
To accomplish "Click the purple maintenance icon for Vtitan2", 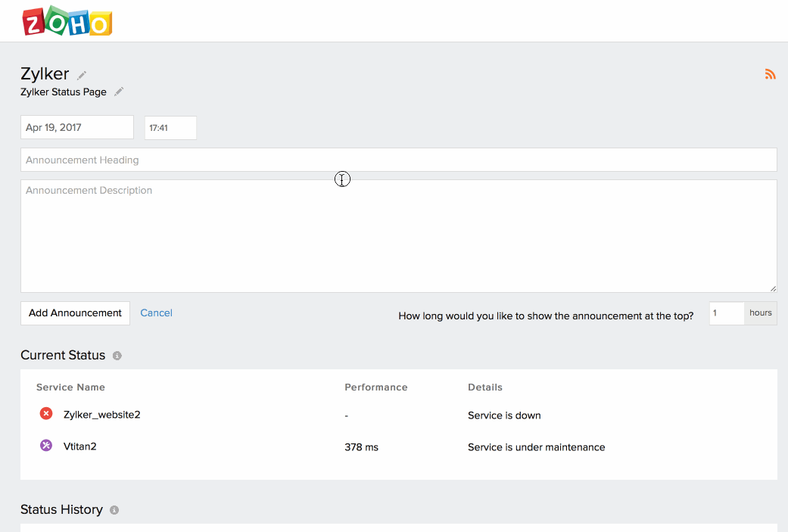I will [x=45, y=445].
